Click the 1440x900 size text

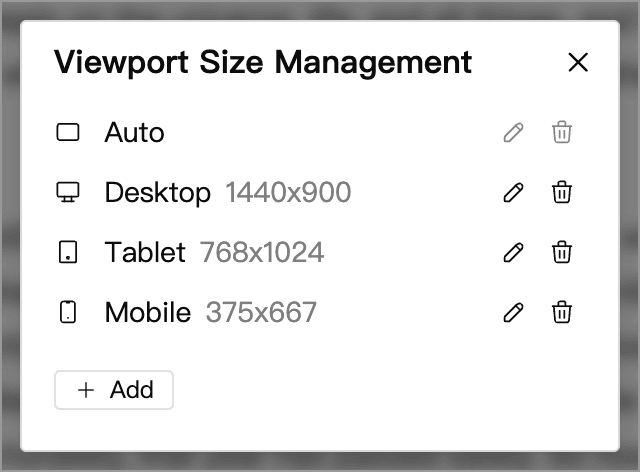coord(288,192)
